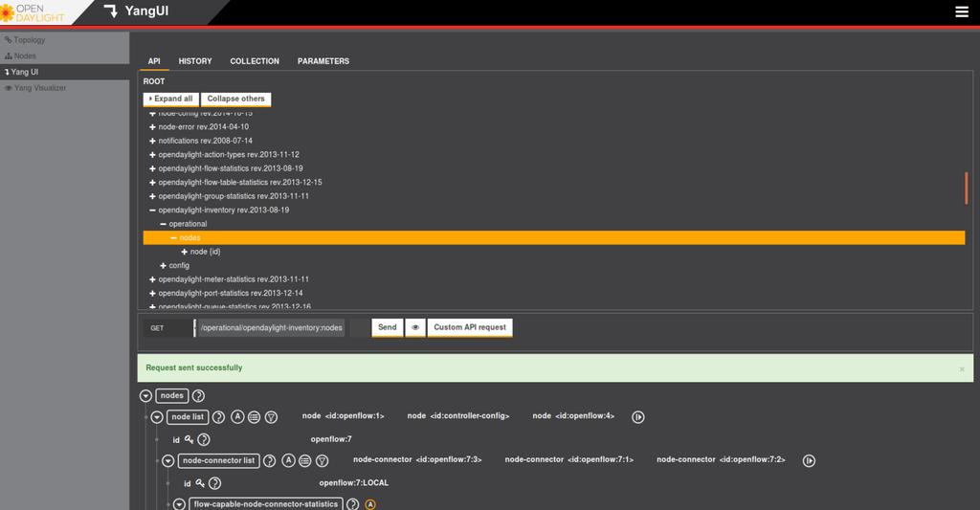Click help icon of flow-capable-node-connector-statistics
Viewport: 980px width, 510px height.
click(352, 503)
